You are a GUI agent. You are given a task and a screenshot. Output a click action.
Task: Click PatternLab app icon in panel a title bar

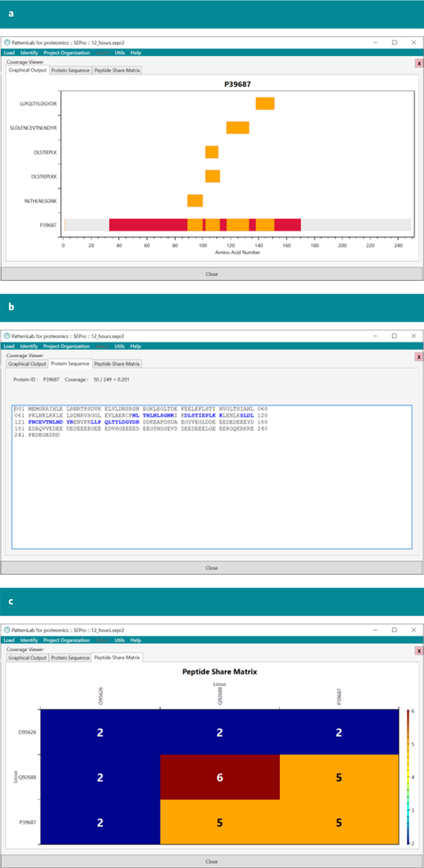(7, 42)
